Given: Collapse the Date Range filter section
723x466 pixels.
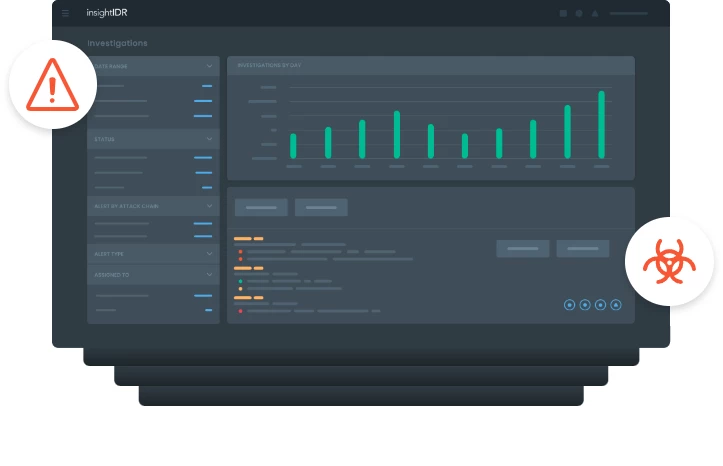Looking at the screenshot, I should [x=209, y=67].
